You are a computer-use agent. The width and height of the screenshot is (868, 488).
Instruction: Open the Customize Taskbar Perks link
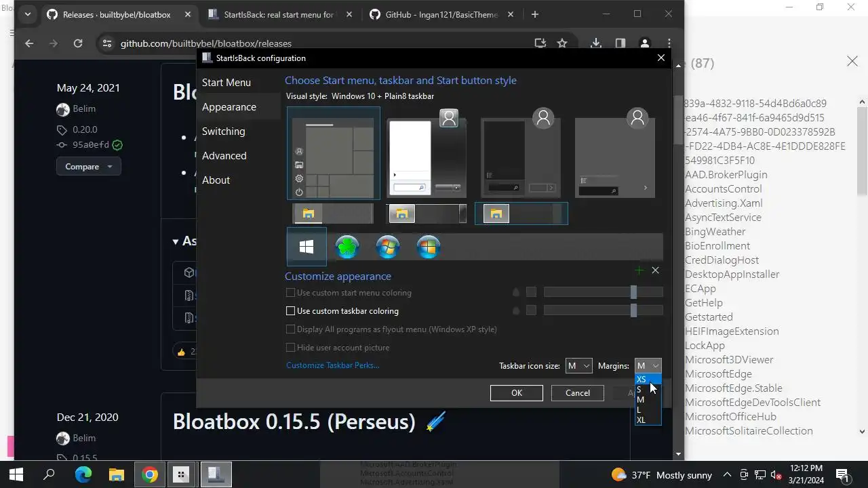click(332, 365)
